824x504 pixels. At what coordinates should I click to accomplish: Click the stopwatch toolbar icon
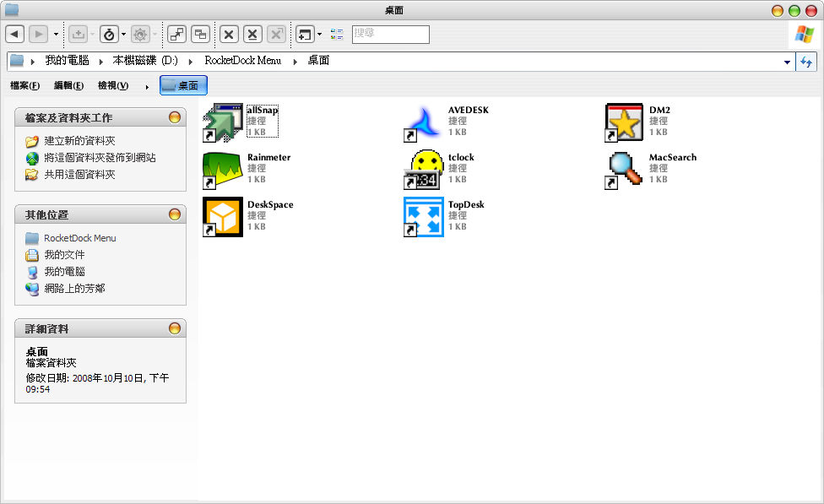tap(109, 35)
